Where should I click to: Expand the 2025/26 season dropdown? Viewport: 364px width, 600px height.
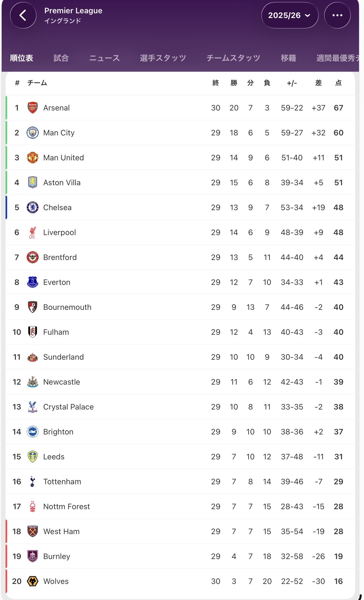click(290, 15)
